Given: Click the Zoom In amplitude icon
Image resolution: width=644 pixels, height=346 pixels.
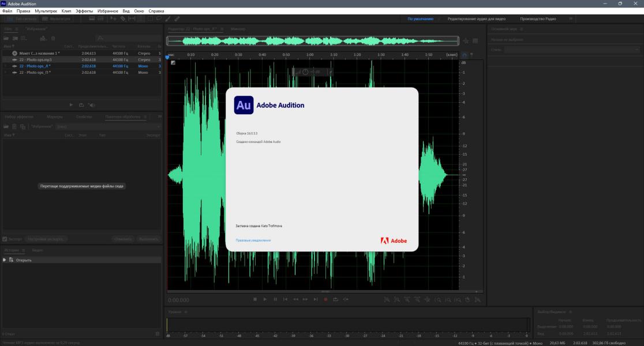Looking at the screenshot, I should coord(387,300).
